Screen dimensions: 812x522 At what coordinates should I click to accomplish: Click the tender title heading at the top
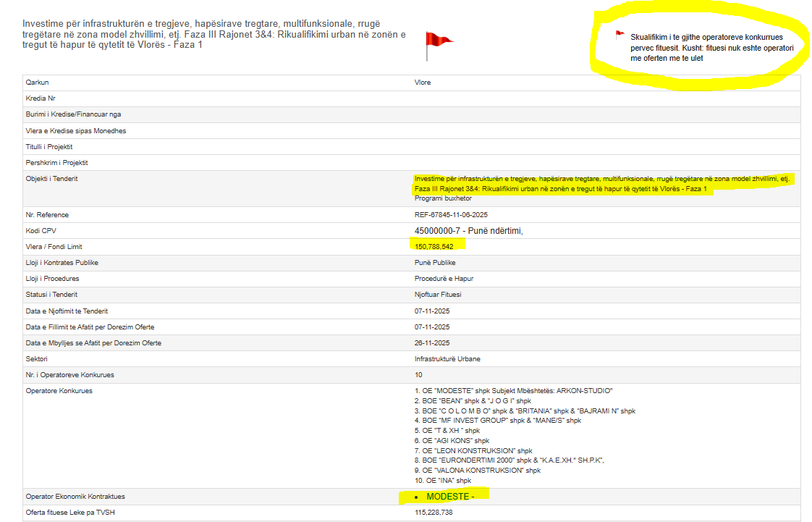214,34
